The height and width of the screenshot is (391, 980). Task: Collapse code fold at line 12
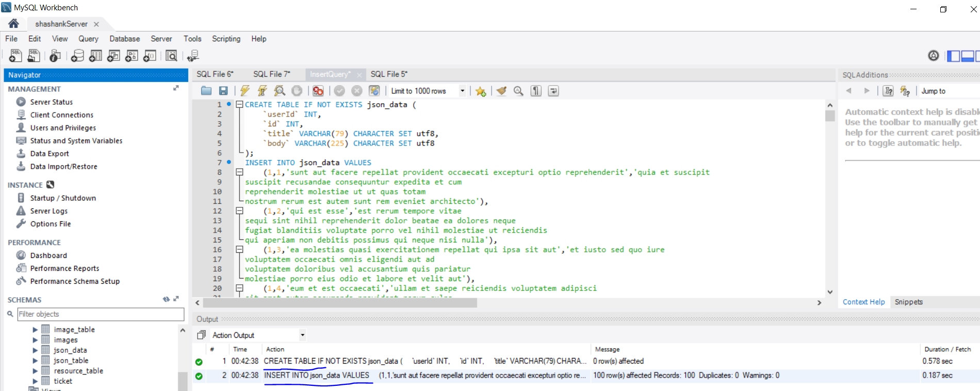(x=239, y=211)
